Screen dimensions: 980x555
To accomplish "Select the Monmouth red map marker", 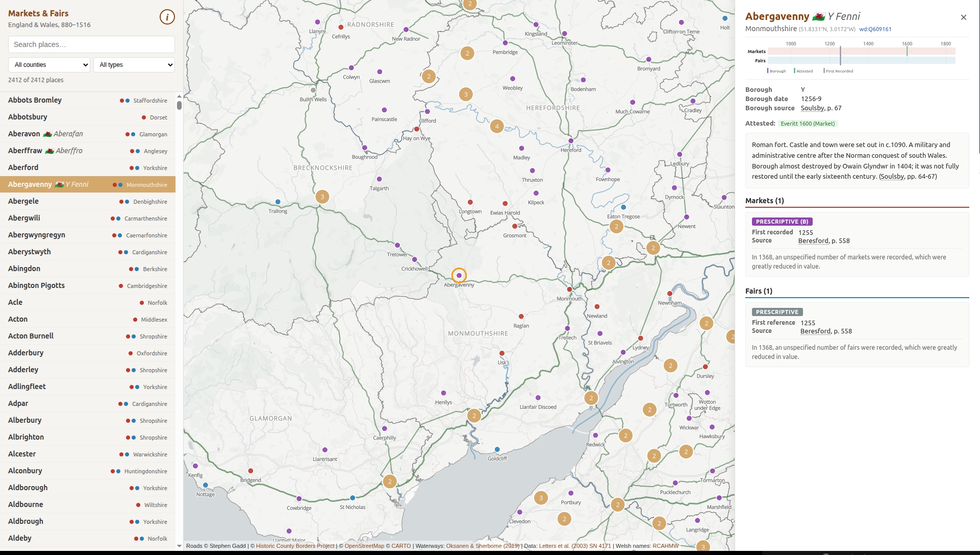I will coord(569,289).
